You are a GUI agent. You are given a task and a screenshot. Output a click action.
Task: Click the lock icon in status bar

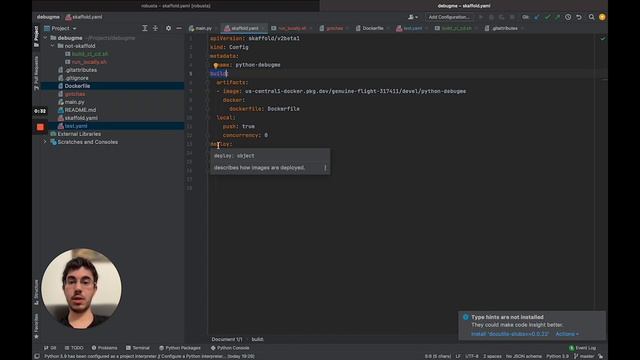(x=600, y=356)
